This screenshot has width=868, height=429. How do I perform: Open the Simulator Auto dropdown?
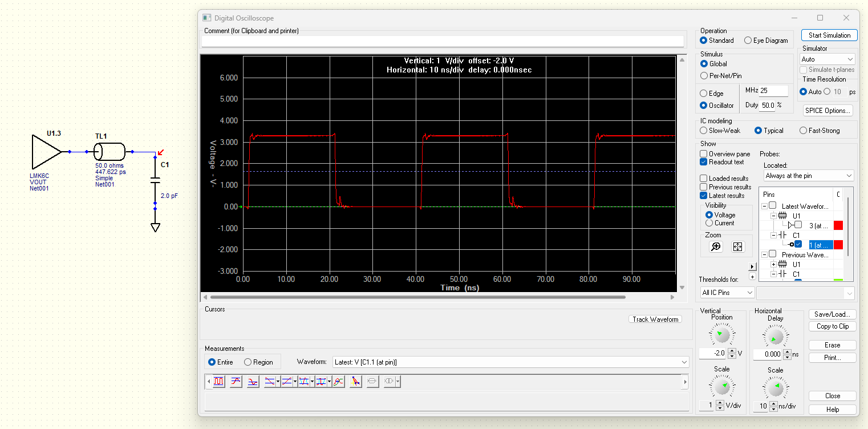coord(828,59)
